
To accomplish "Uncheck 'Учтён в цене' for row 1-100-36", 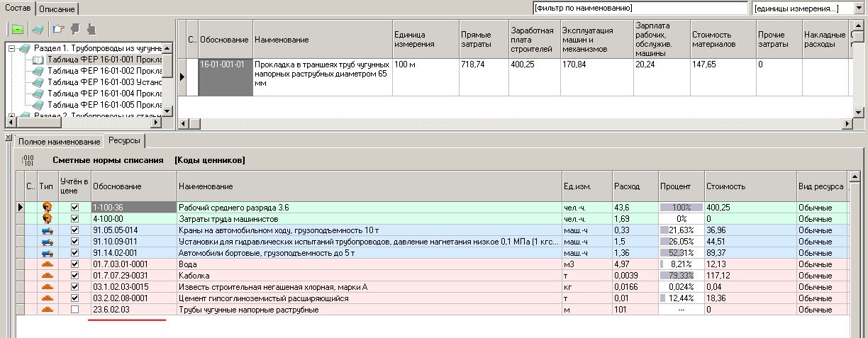I will 74,208.
